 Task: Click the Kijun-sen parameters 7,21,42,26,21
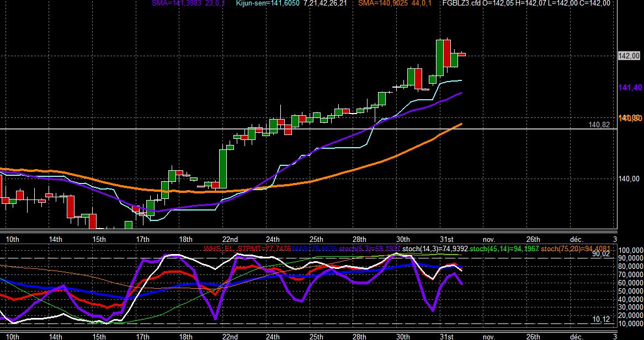325,3
